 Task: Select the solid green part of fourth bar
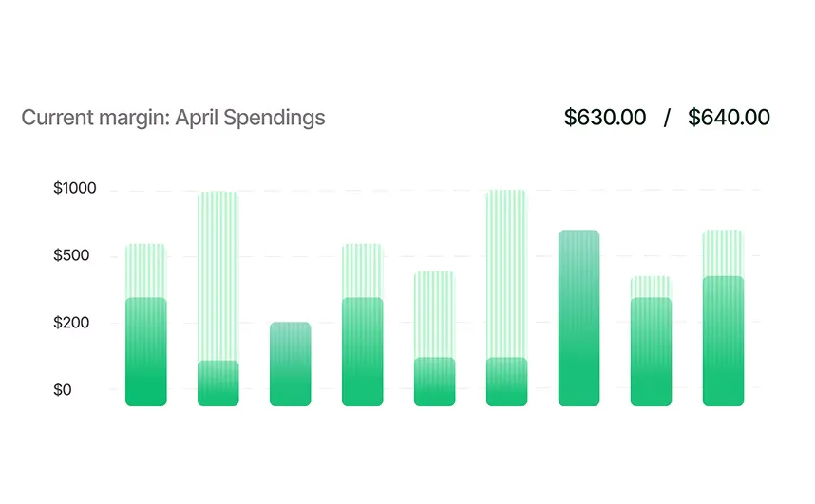pos(362,351)
